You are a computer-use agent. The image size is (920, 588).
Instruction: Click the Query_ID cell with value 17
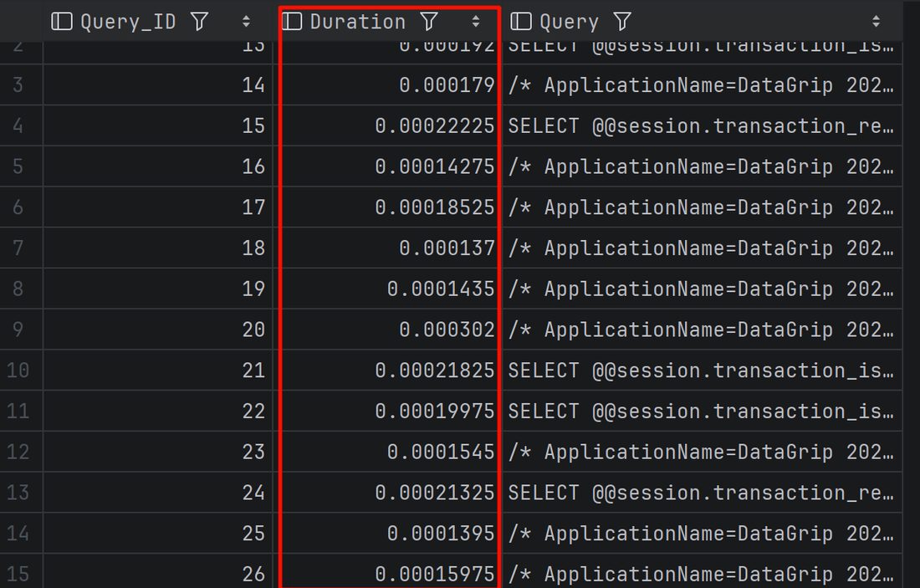coord(158,207)
